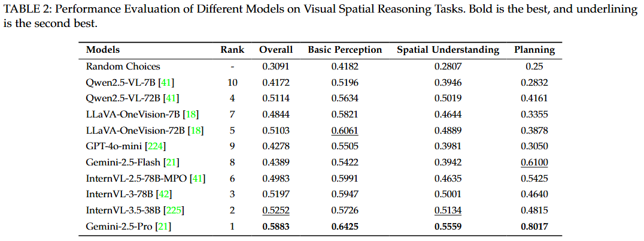This screenshot has width=644, height=241.
Task: Click the underlined 0.6100 Planning value
Action: pyautogui.click(x=534, y=162)
